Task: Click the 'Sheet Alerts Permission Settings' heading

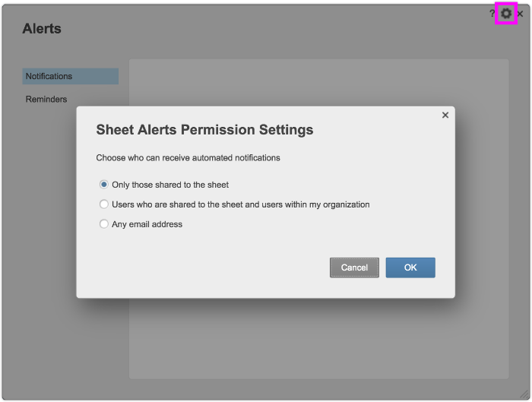Action: pos(204,130)
